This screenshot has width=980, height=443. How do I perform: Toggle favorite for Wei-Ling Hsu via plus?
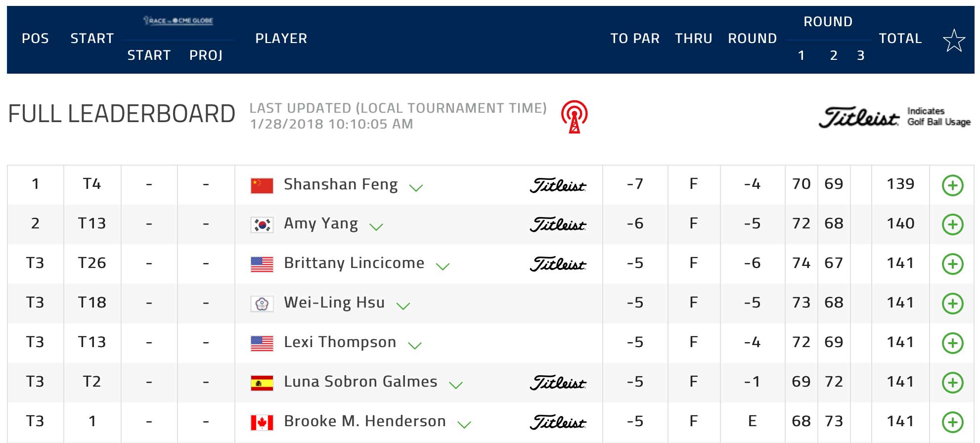[x=952, y=304]
